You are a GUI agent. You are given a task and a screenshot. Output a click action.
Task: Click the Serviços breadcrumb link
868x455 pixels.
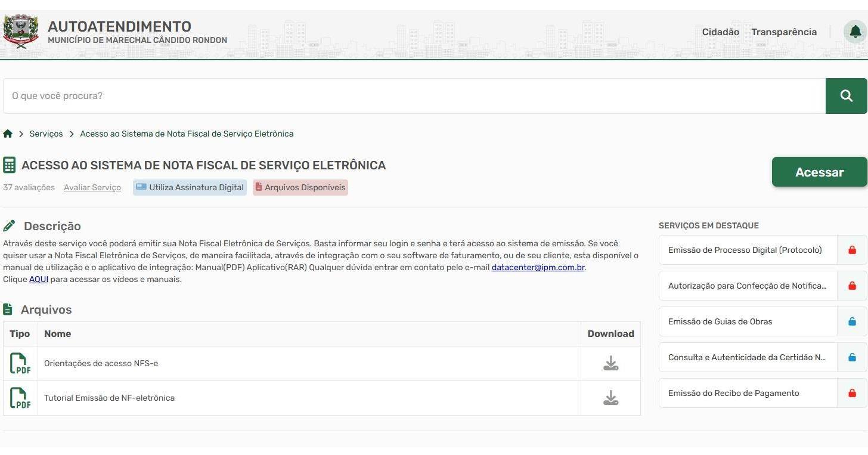pos(46,134)
